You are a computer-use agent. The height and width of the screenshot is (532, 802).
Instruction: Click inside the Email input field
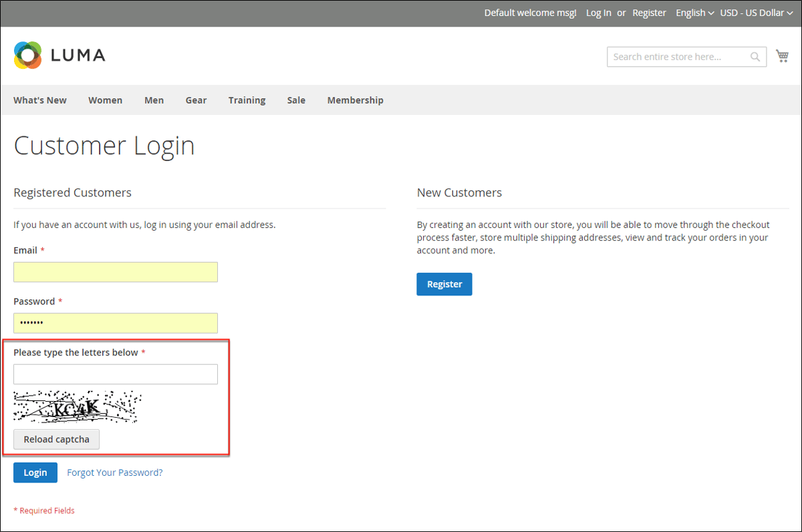[115, 272]
